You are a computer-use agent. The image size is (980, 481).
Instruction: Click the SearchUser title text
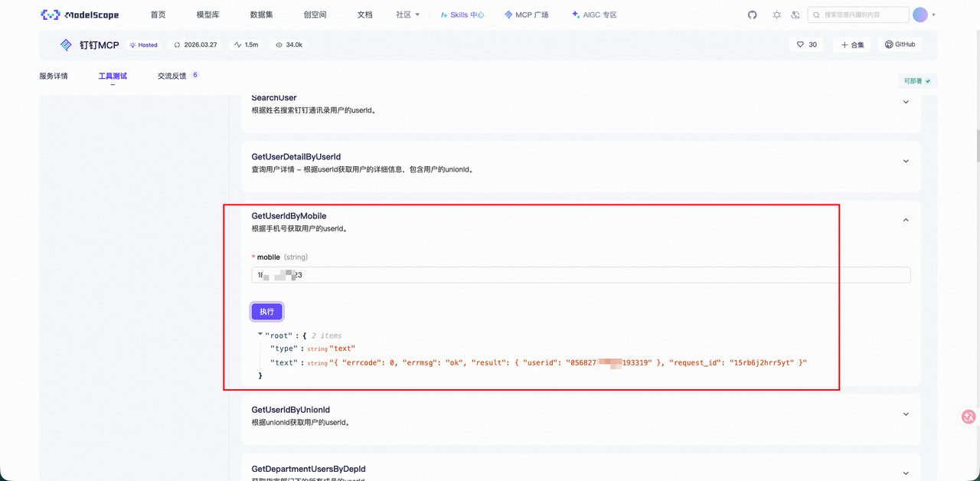(x=274, y=97)
